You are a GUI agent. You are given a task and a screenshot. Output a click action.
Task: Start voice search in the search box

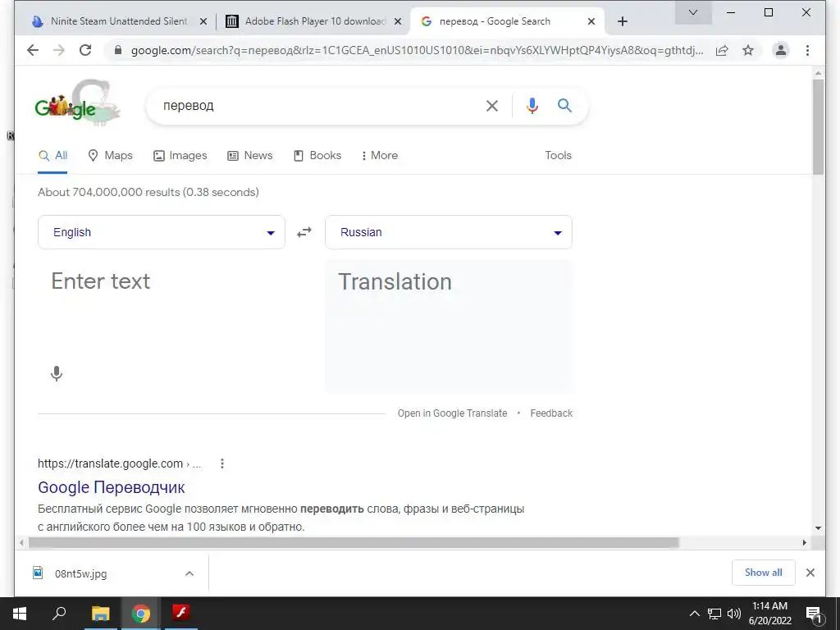532,106
